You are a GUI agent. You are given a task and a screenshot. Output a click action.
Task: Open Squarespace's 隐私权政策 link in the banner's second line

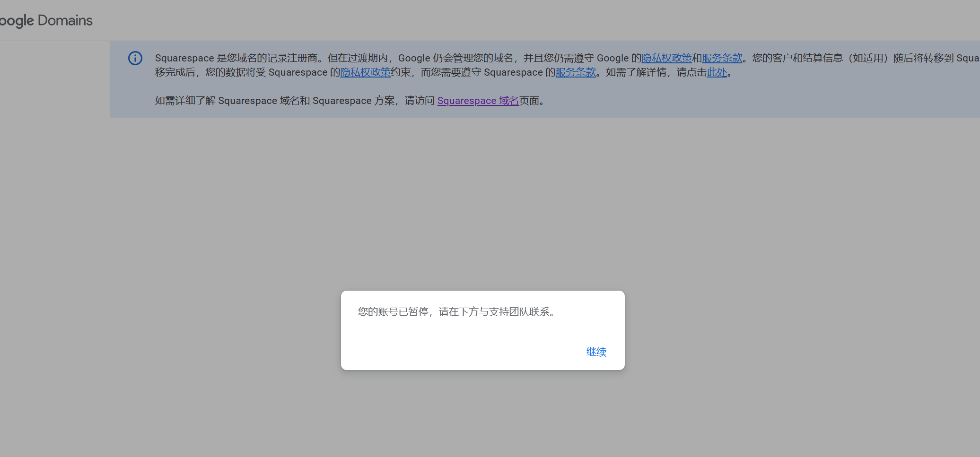coord(366,72)
